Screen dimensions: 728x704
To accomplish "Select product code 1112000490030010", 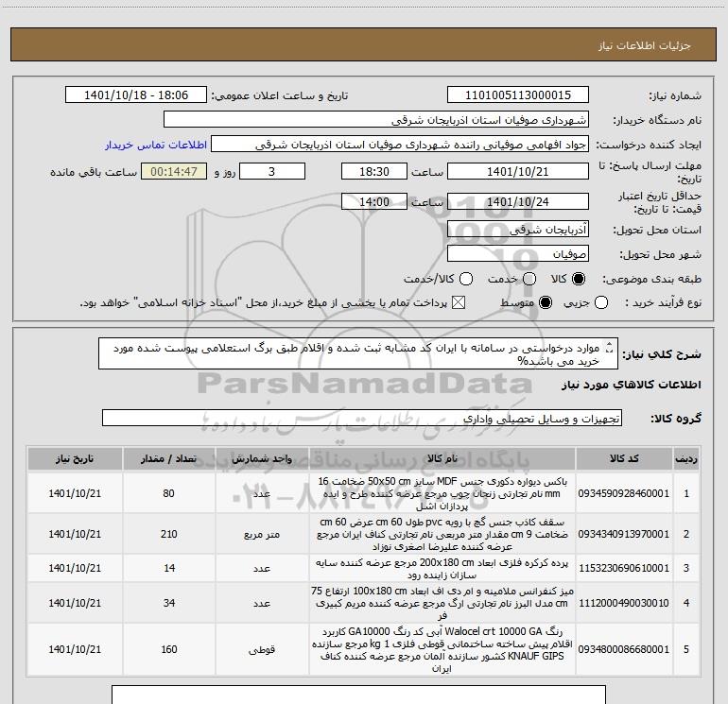I will click(x=624, y=603).
